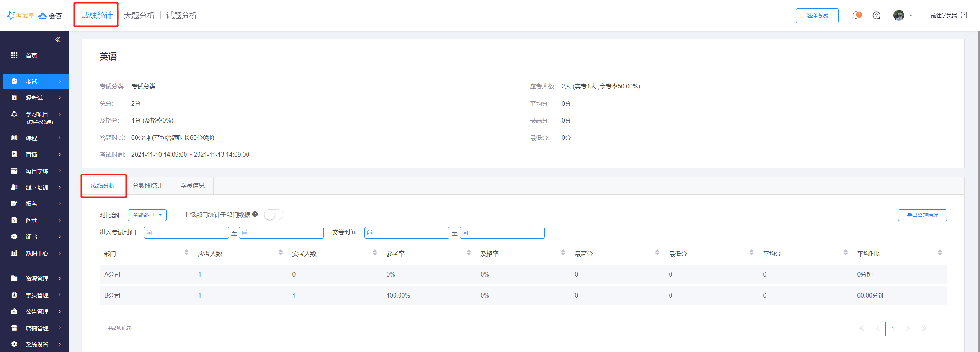Expand the 系统设置 sidebar menu
This screenshot has height=352, width=980.
point(36,344)
